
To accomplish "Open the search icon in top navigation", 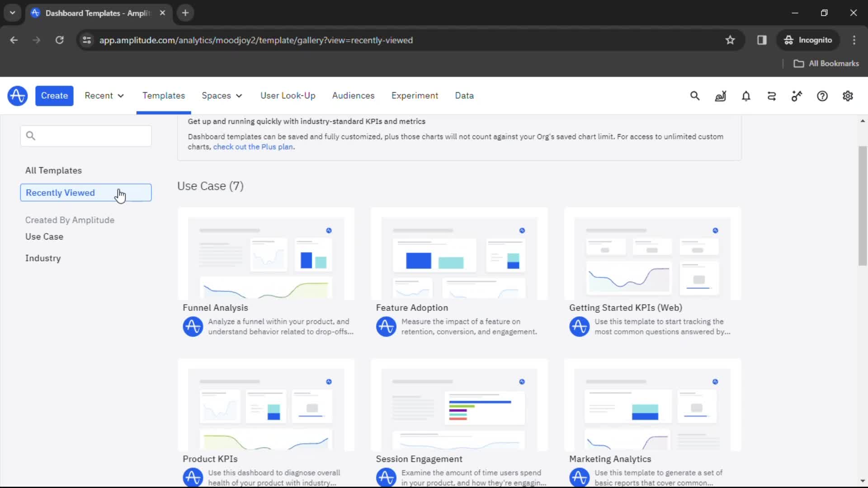I will pyautogui.click(x=695, y=96).
